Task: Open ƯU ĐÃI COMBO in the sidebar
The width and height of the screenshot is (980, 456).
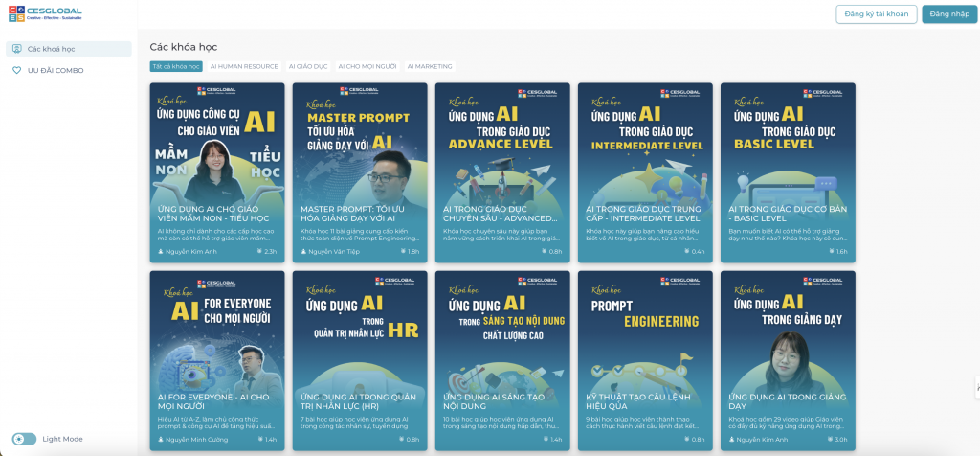Action: (69, 71)
